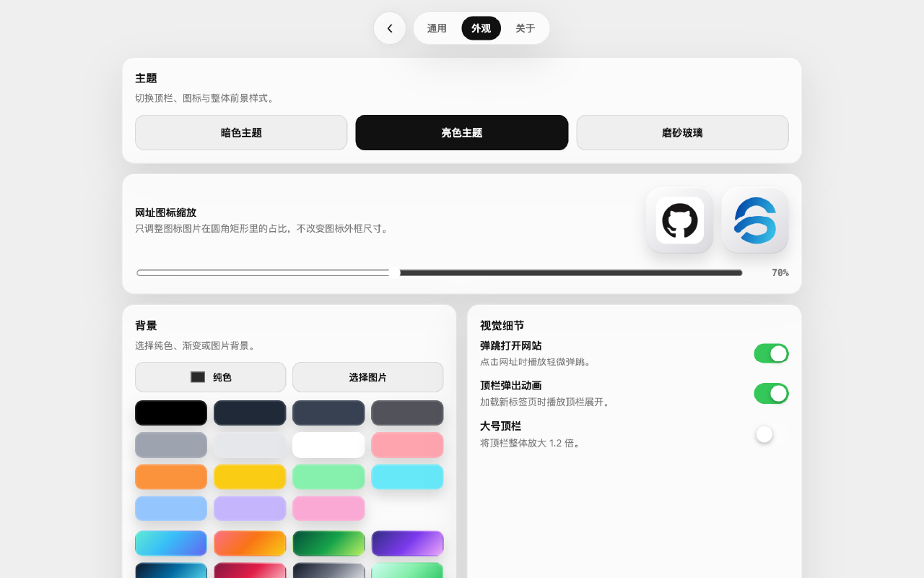The height and width of the screenshot is (578, 924).
Task: Click the 视觉细节 heading
Action: pyautogui.click(x=502, y=326)
